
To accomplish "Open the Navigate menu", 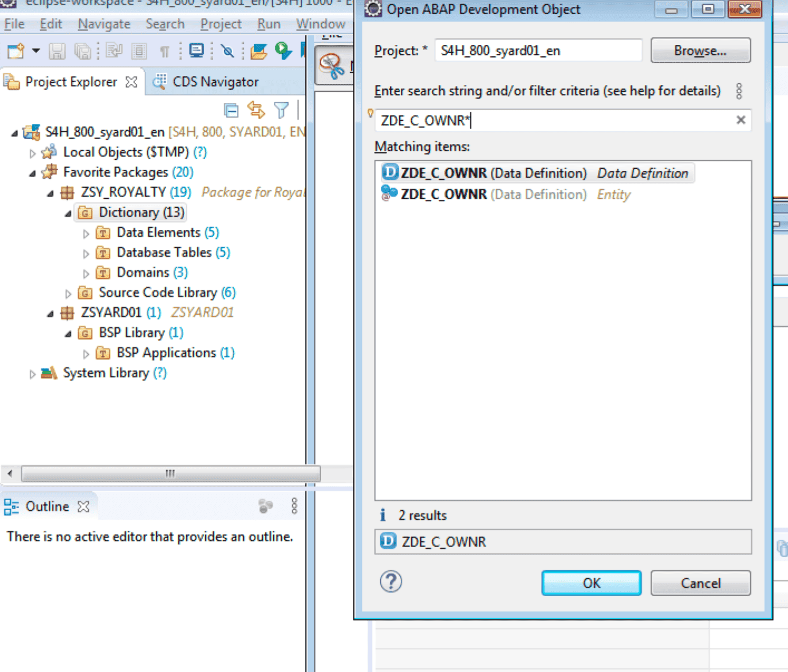I will pyautogui.click(x=104, y=24).
